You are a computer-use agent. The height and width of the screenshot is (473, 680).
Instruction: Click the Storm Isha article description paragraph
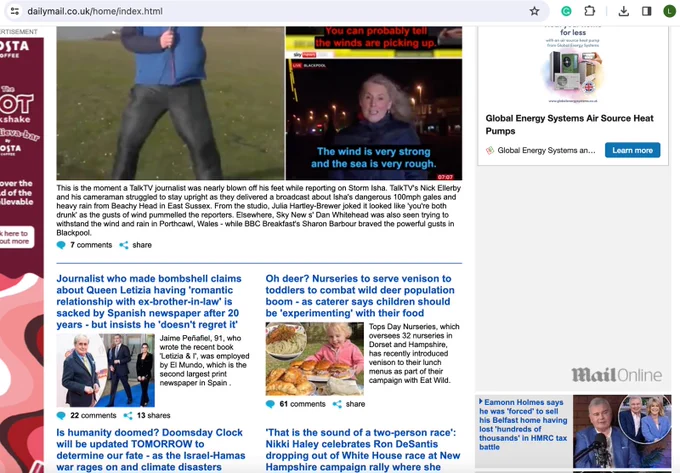(x=258, y=210)
